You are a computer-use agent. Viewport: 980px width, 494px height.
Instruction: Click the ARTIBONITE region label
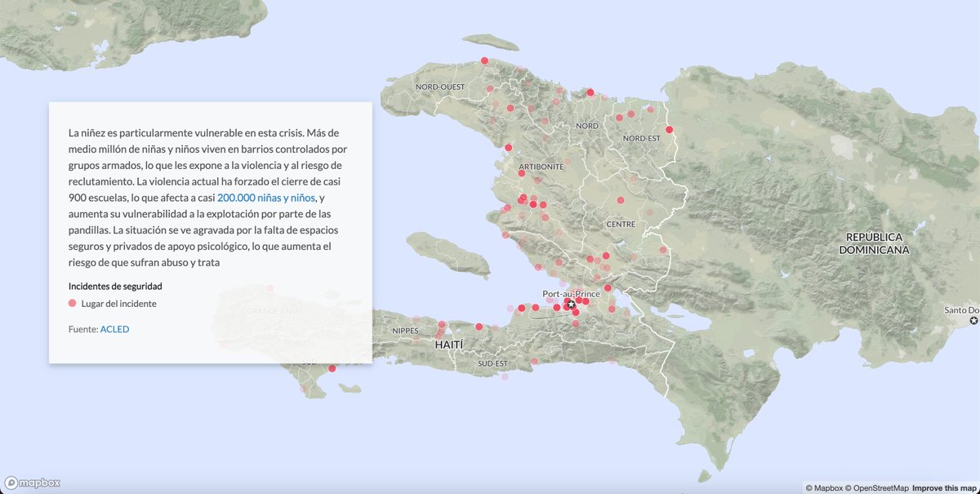click(541, 167)
